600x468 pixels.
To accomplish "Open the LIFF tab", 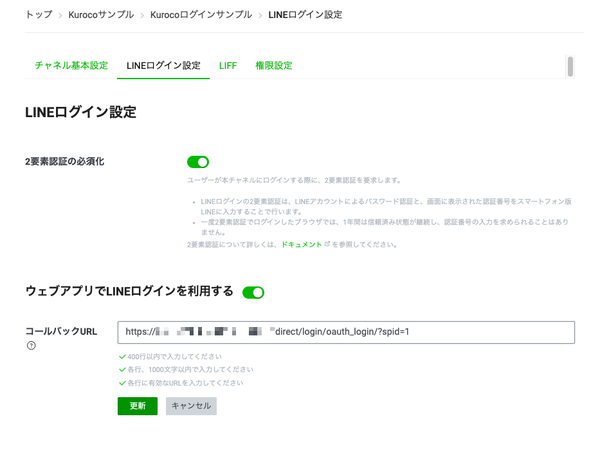I will pos(228,66).
